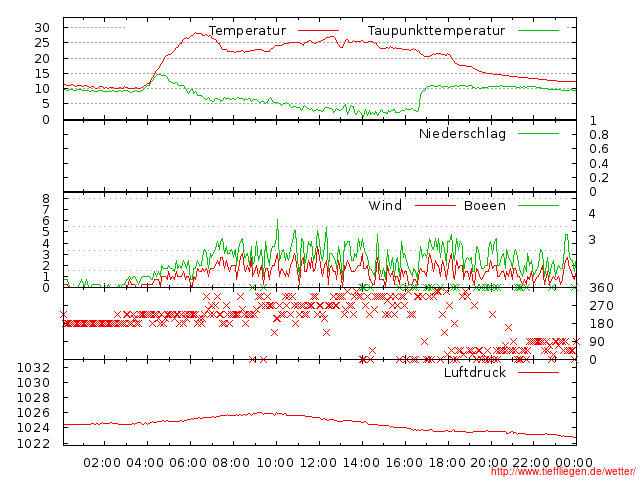Click the 0.2 precipitation axis value
Screen dimensions: 640x480
[x=599, y=178]
